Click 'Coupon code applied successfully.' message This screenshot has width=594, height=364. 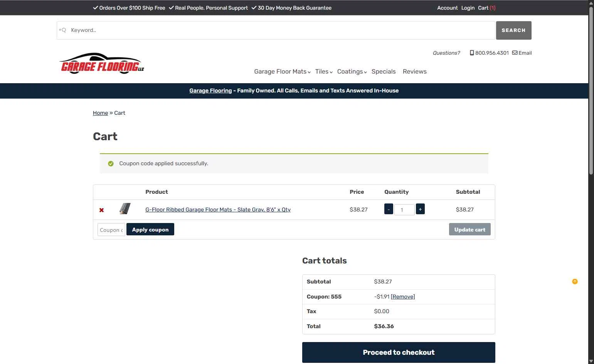pos(163,163)
